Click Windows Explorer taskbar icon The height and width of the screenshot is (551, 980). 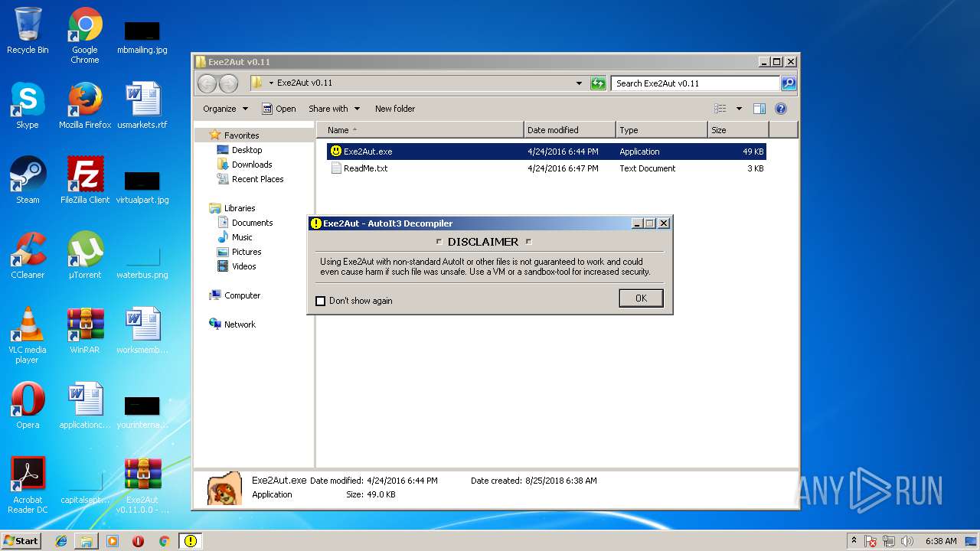click(87, 541)
